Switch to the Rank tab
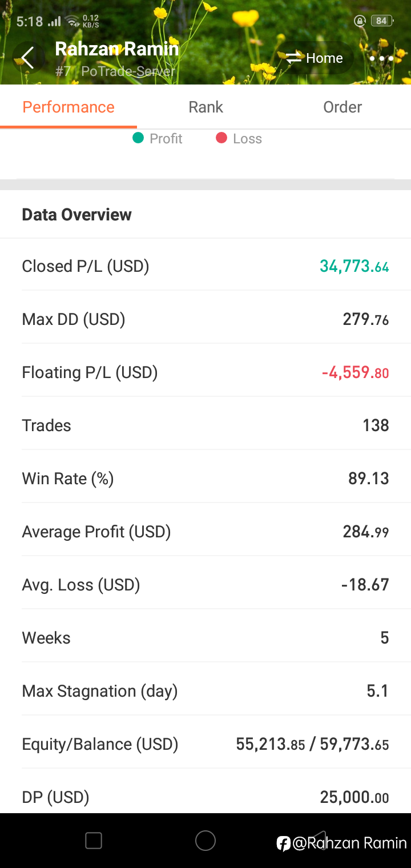Image resolution: width=411 pixels, height=868 pixels. (205, 107)
